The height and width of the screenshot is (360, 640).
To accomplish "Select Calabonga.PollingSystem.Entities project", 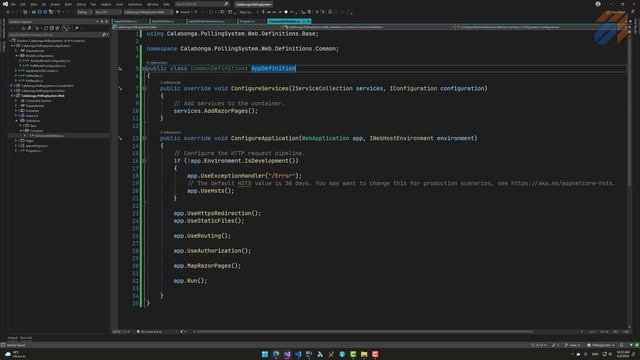I will pos(43,91).
